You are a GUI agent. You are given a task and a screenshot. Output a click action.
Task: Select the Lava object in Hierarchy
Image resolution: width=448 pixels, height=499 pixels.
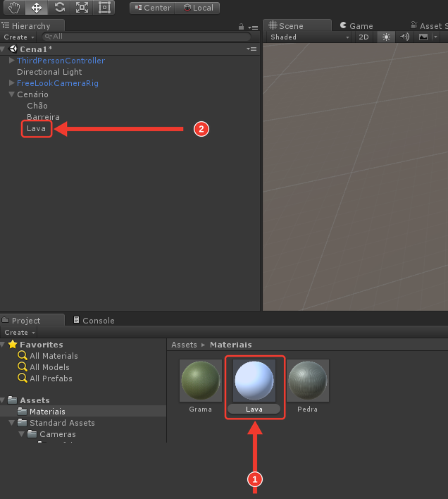[36, 128]
